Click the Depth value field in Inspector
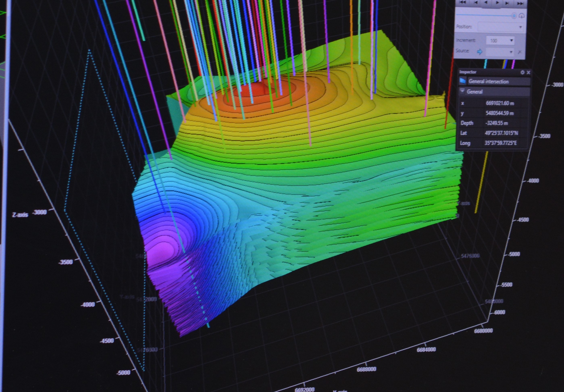 497,123
